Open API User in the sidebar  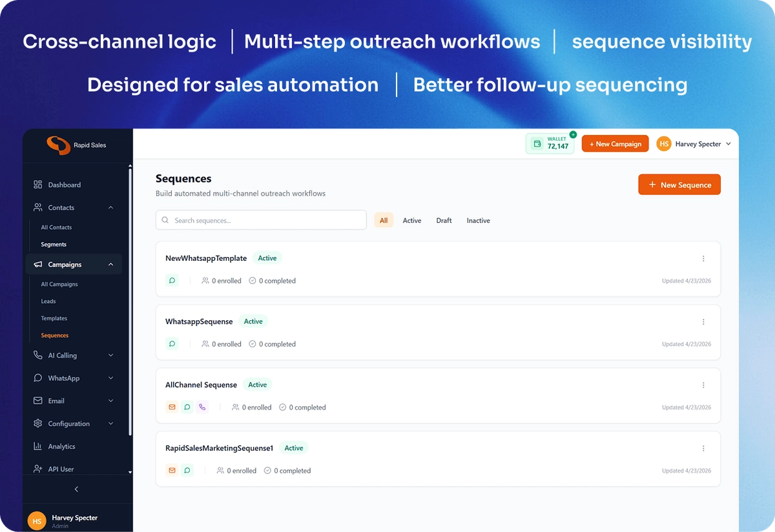[61, 469]
